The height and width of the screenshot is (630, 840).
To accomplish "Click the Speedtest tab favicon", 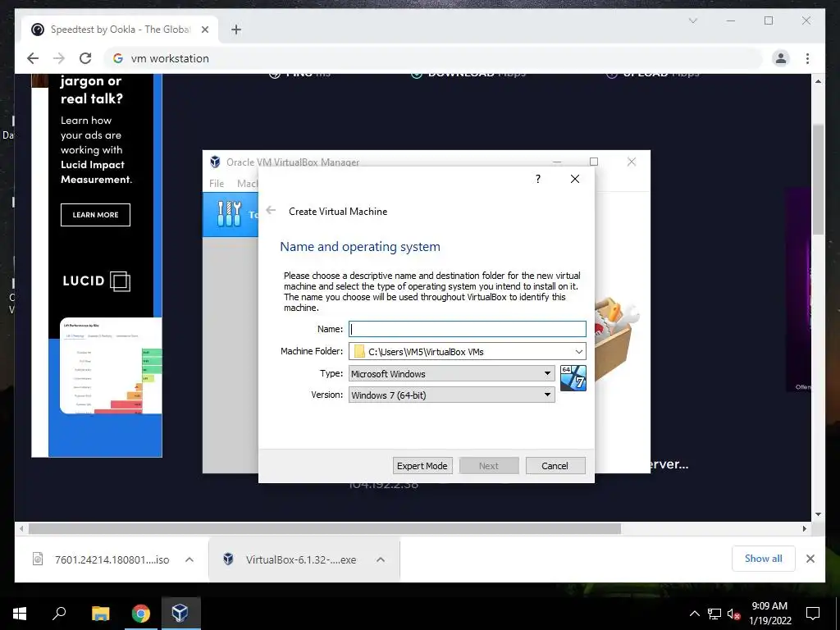I will coord(38,30).
